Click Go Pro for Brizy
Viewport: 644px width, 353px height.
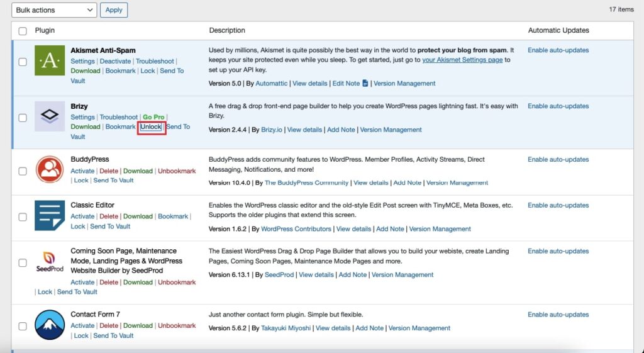153,117
